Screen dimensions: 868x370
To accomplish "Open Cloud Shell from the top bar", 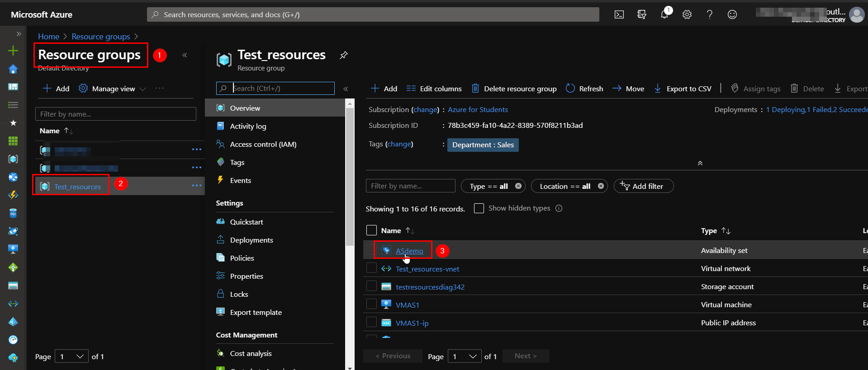I will (619, 14).
